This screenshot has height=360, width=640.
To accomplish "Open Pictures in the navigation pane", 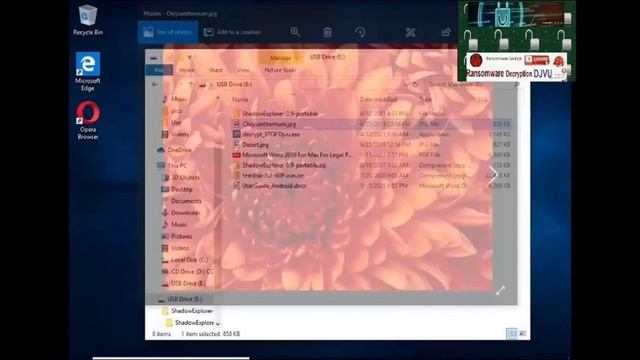I will click(177, 236).
